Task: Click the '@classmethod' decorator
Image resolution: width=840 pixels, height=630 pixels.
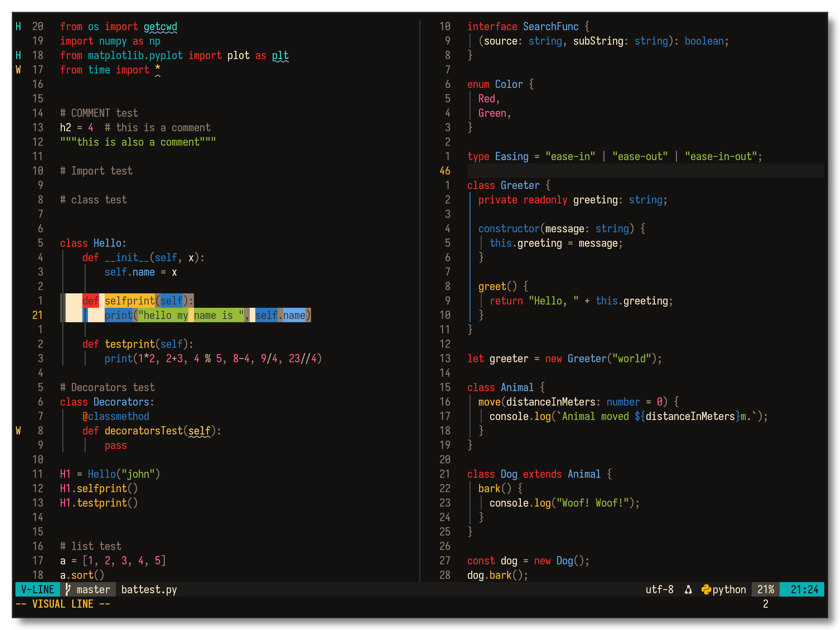Action: pos(116,416)
